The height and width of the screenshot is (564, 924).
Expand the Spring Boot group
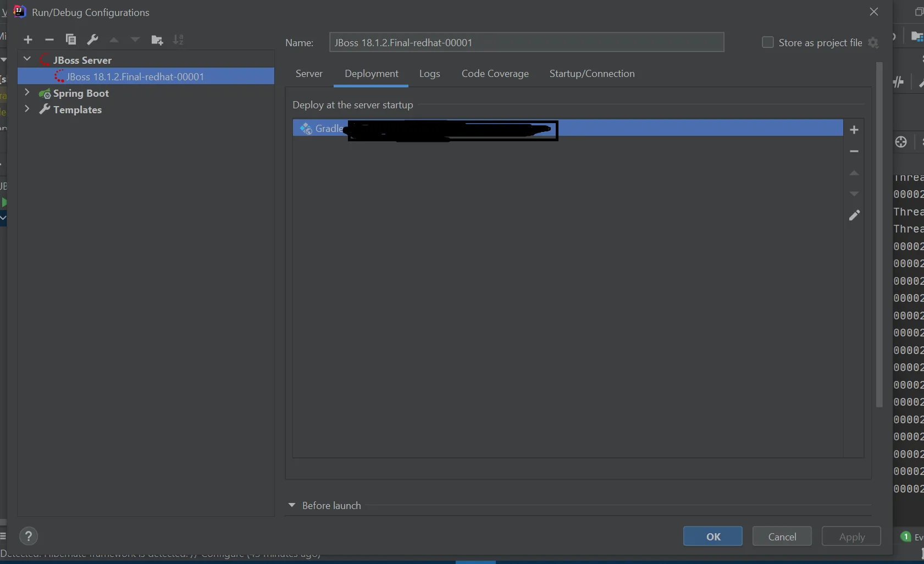[x=27, y=93]
